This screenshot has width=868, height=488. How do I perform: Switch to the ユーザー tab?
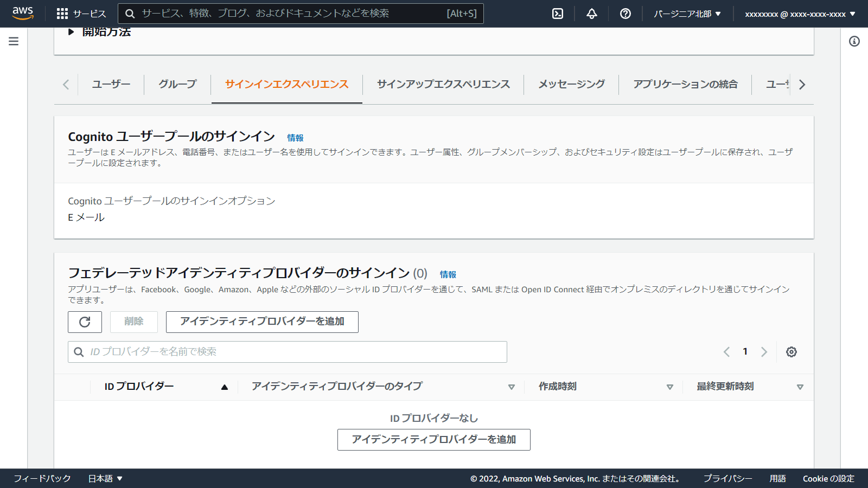point(111,84)
